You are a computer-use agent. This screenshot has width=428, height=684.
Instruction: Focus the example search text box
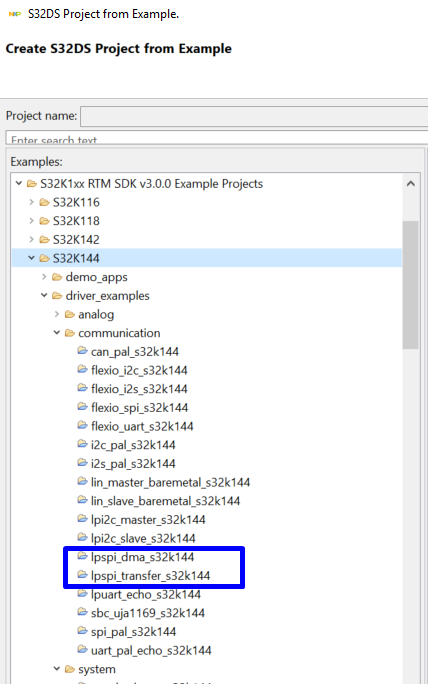point(217,137)
